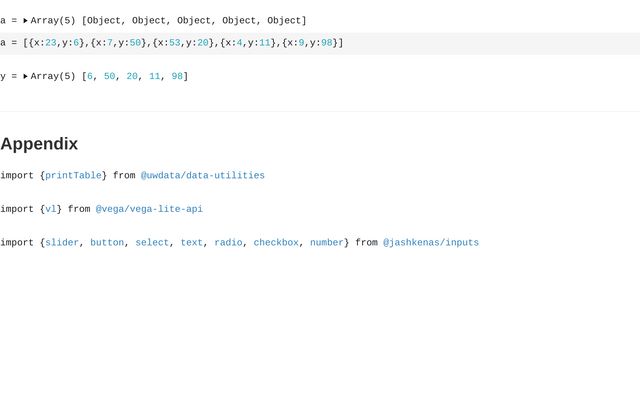Click the value 98 in y array output
Image resolution: width=640 pixels, height=400 pixels.
[177, 76]
